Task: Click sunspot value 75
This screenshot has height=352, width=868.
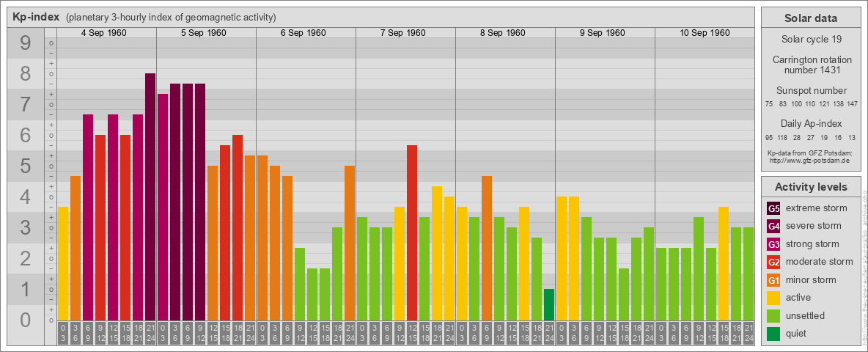Action: point(769,104)
